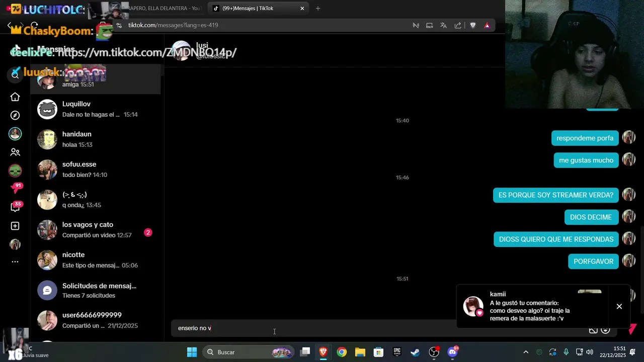Click the Upload plus icon in sidebar
644x362 pixels.
(15, 226)
